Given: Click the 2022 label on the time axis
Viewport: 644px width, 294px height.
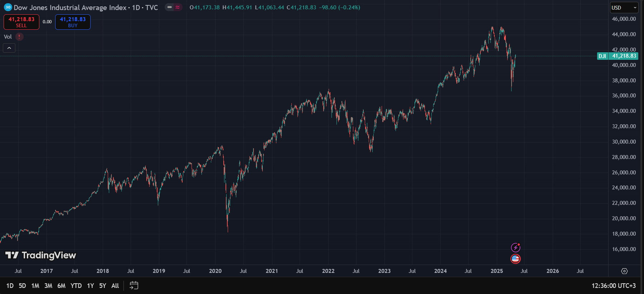Looking at the screenshot, I should point(328,271).
